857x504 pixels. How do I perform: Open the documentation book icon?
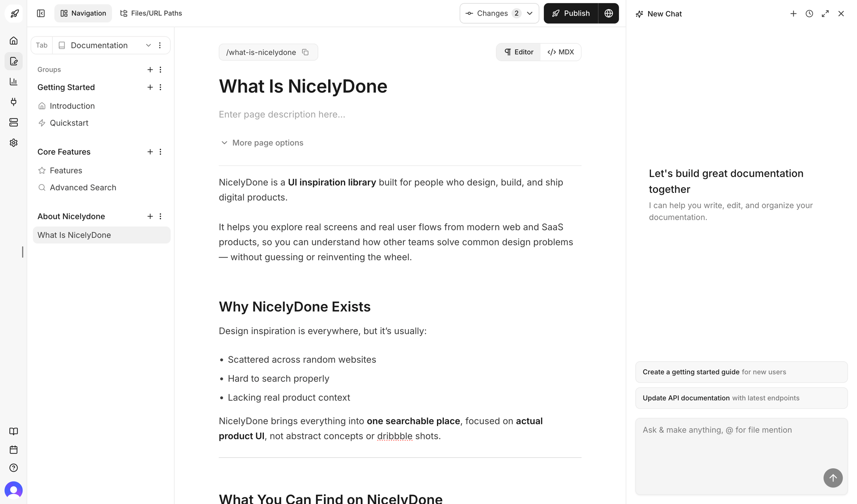coord(14,431)
